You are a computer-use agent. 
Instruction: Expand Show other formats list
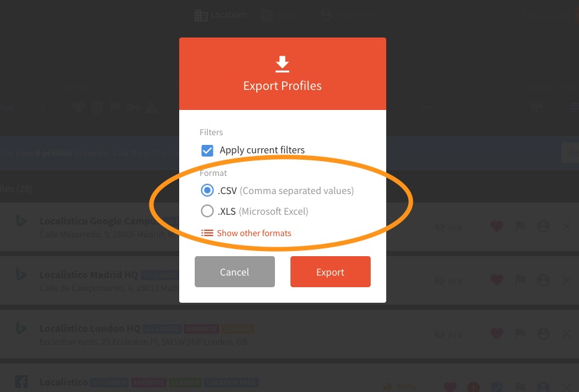(254, 233)
